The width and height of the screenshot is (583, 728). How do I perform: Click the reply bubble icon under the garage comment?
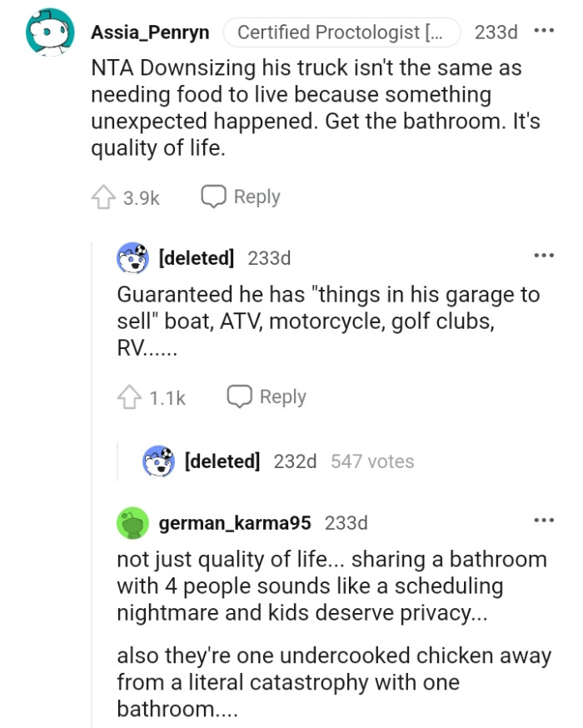(x=239, y=396)
